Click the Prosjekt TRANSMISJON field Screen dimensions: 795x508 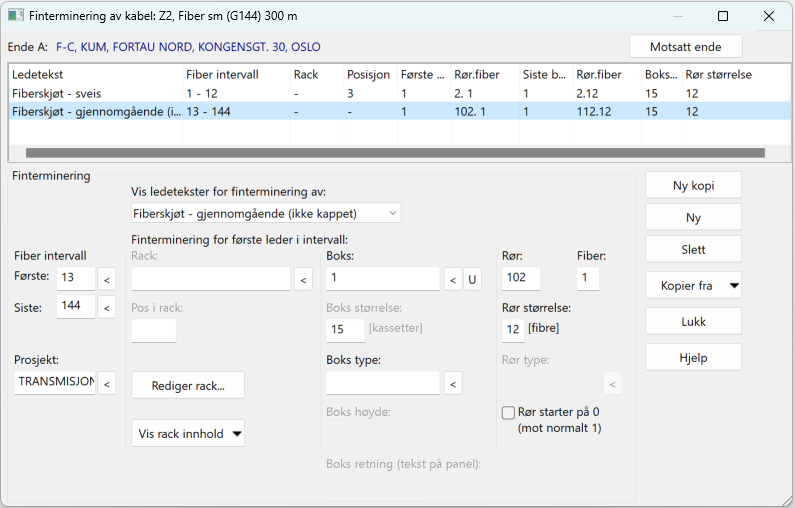coord(55,382)
